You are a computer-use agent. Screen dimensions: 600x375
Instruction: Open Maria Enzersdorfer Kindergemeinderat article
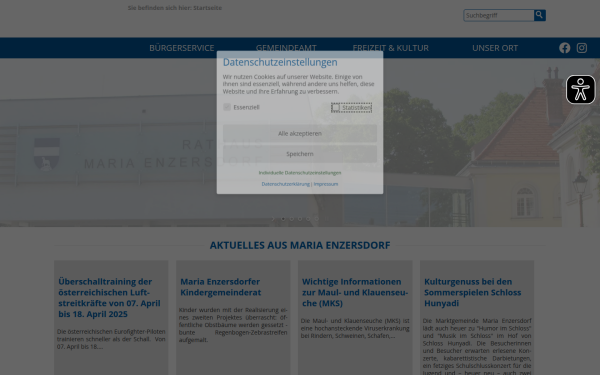point(221,287)
